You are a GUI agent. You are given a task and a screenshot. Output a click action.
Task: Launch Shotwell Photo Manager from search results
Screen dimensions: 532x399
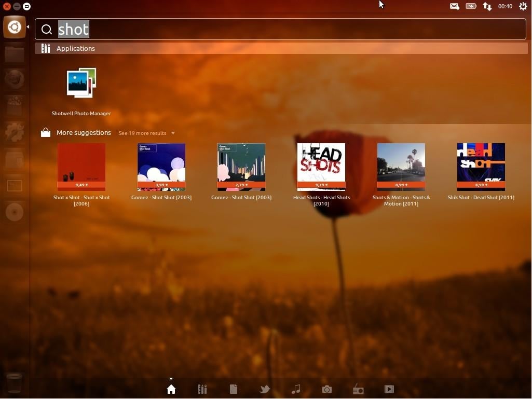point(81,83)
